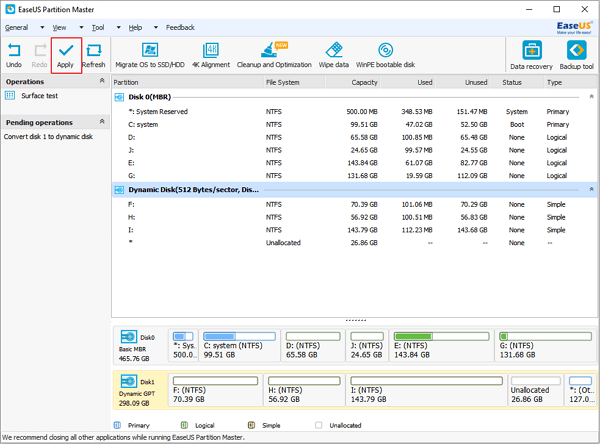Select C: system (NTFS) block in the disk map

pos(240,345)
